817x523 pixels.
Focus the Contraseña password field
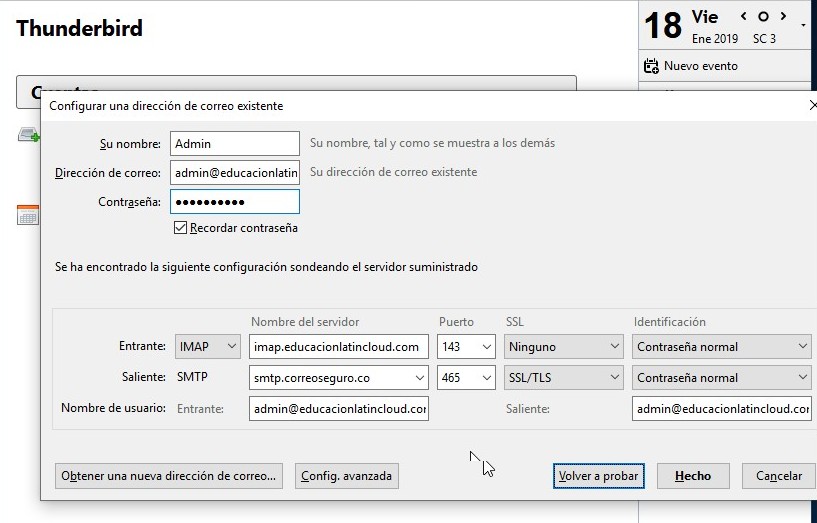(x=235, y=202)
